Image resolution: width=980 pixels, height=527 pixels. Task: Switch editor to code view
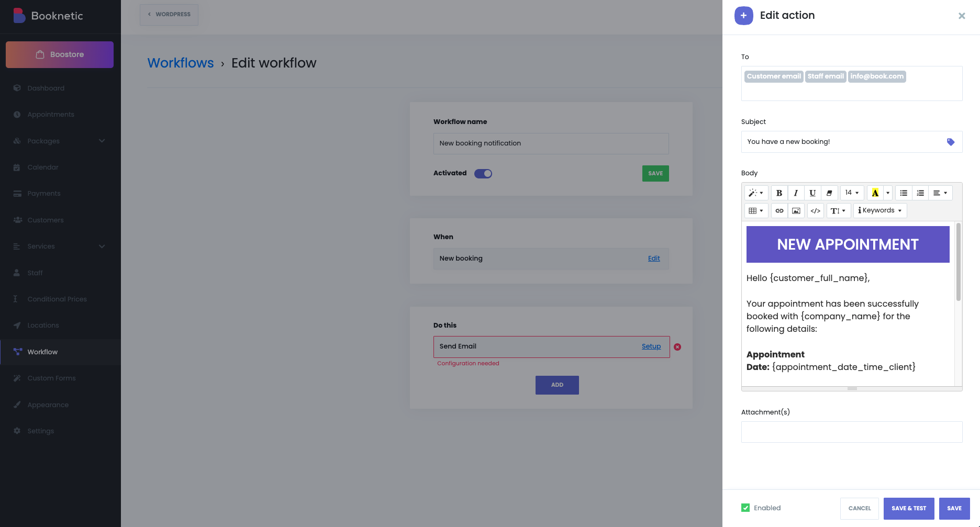[x=815, y=211]
